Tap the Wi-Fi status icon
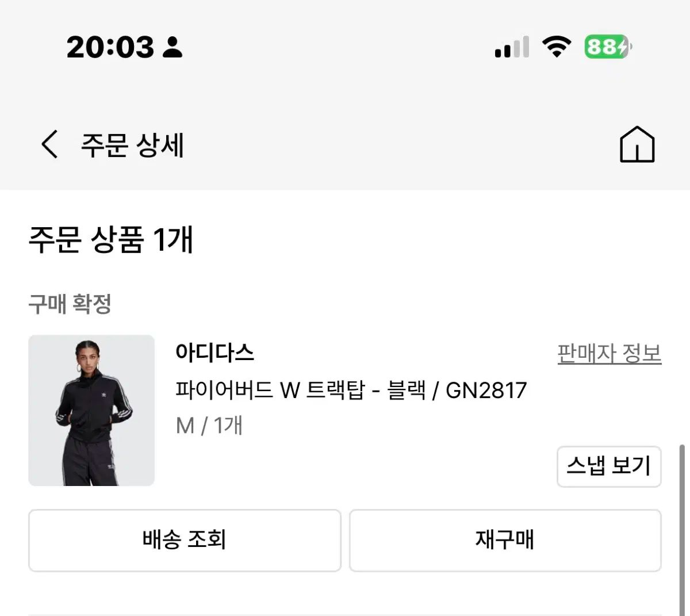Screen dimensions: 690x616 tap(557, 47)
